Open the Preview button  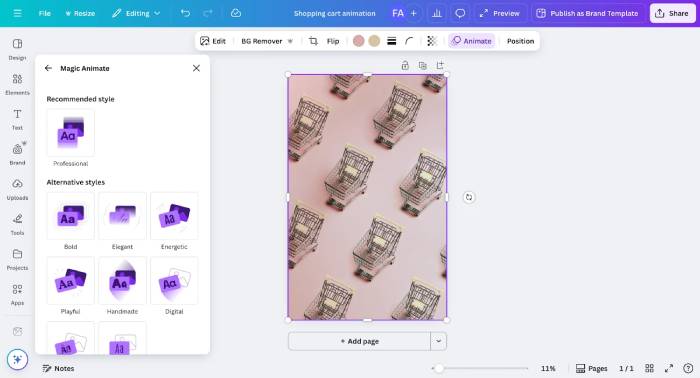tap(500, 13)
